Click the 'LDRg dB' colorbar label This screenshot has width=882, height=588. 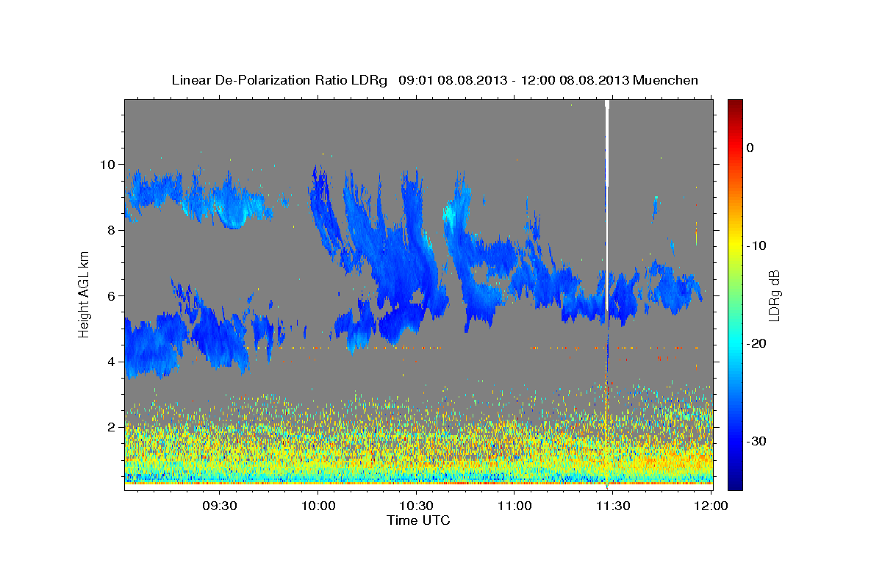pos(774,295)
